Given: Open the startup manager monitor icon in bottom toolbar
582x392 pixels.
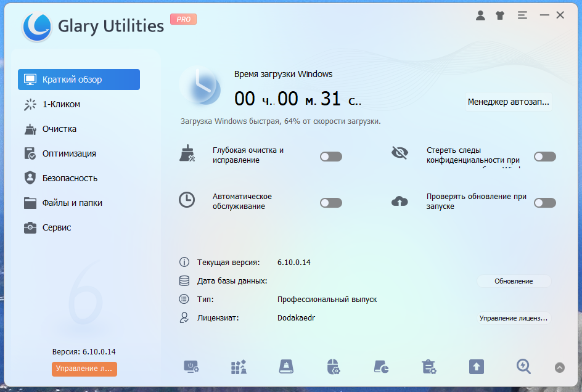Looking at the screenshot, I should pos(191,367).
